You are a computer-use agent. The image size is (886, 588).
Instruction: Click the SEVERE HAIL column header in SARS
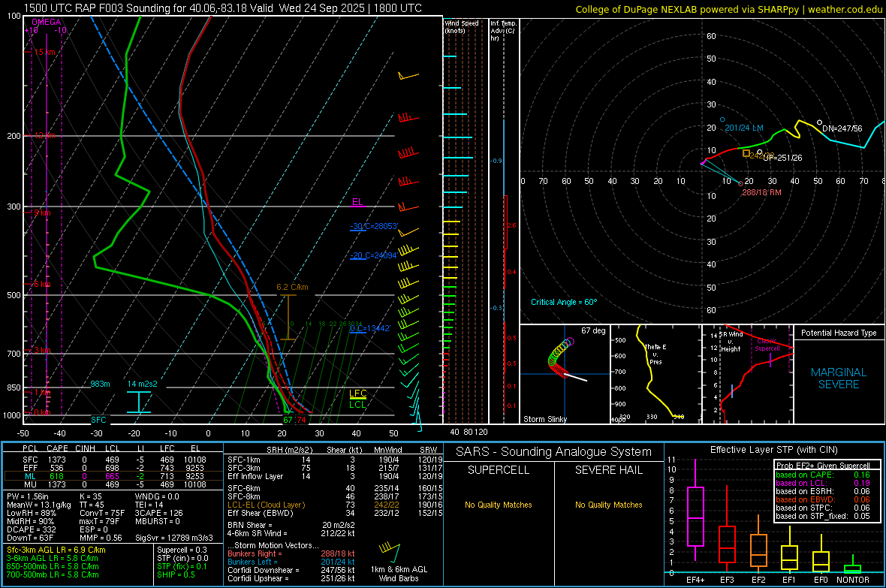608,470
